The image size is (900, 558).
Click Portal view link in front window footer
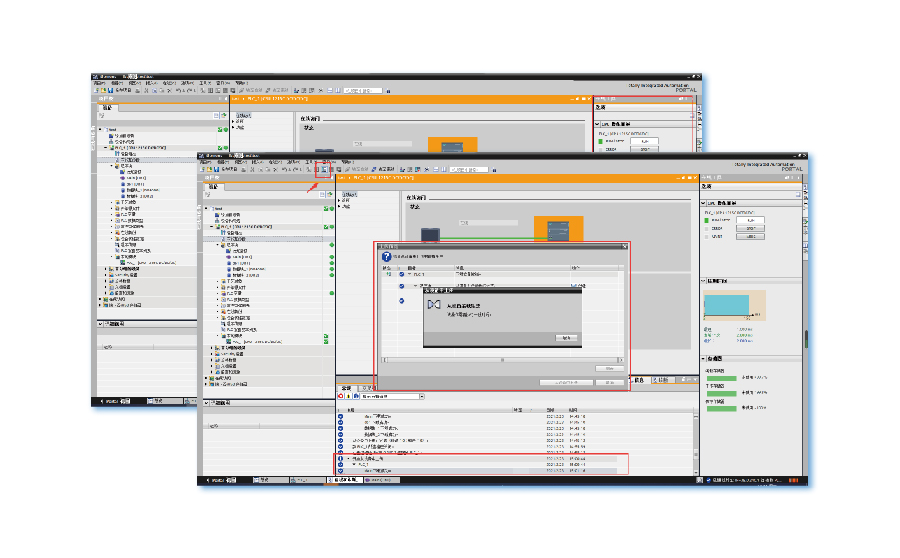click(x=222, y=480)
